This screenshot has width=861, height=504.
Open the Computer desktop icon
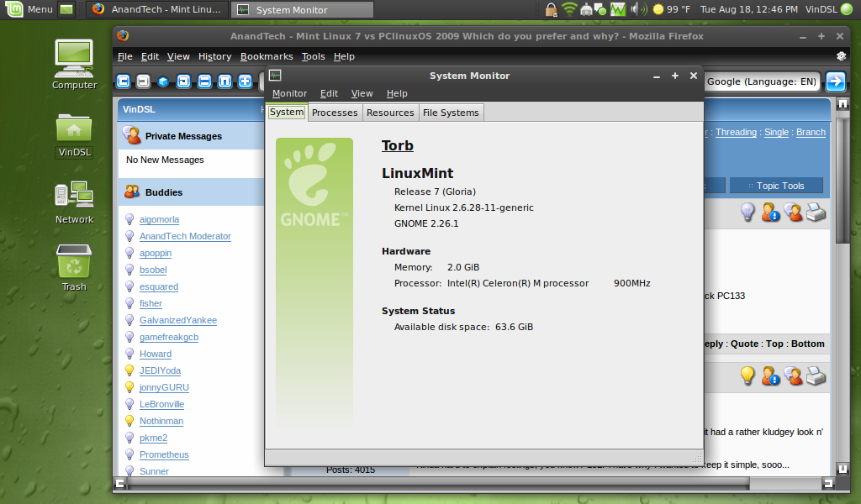coord(74,64)
